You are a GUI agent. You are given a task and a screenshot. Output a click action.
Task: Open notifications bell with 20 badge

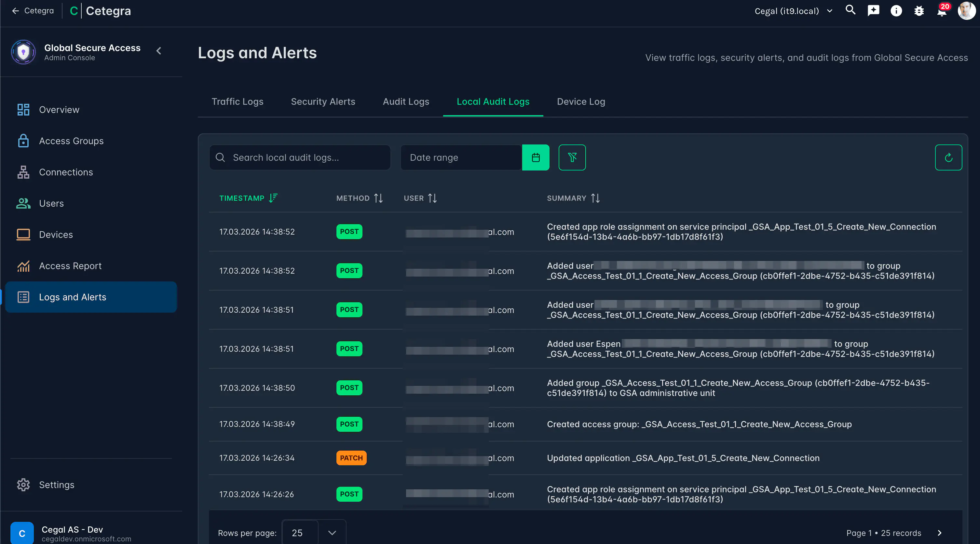942,10
